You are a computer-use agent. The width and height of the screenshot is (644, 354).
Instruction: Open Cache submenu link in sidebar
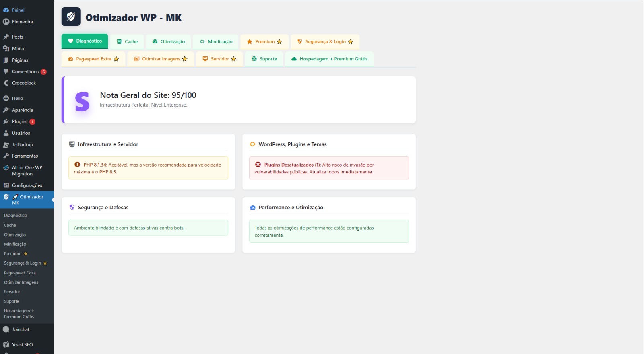(10, 225)
